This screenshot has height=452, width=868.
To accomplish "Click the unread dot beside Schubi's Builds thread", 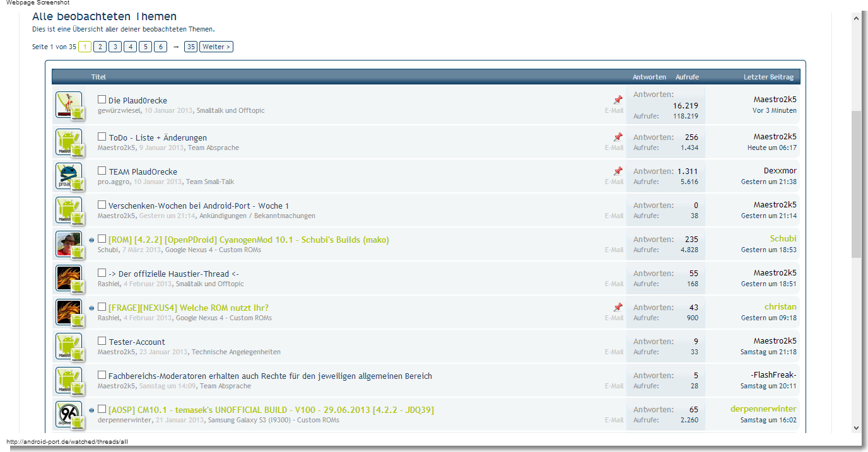I will (x=91, y=240).
